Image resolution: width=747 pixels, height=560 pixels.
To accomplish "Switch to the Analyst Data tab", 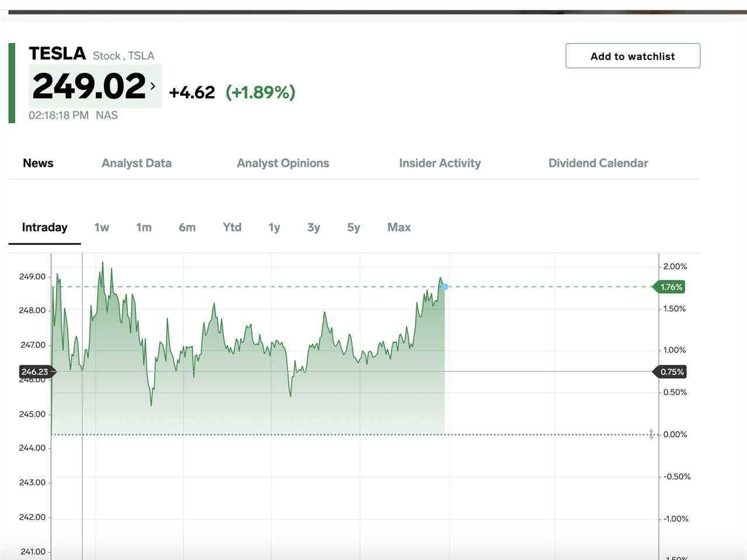I will click(137, 163).
